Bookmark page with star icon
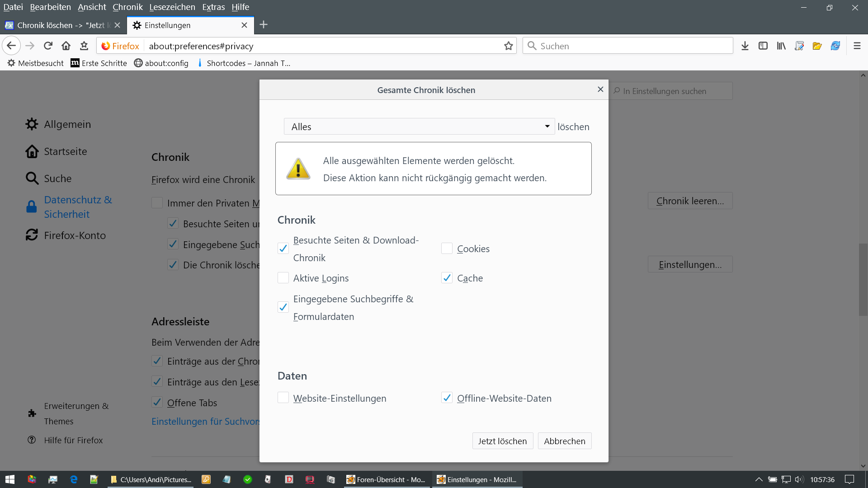The width and height of the screenshot is (868, 488). [x=509, y=46]
